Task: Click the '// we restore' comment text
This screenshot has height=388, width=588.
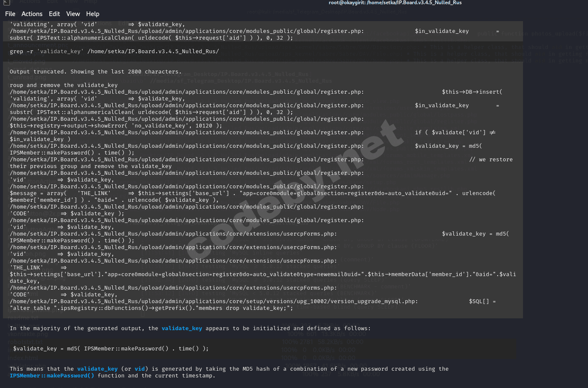Action: [491, 160]
